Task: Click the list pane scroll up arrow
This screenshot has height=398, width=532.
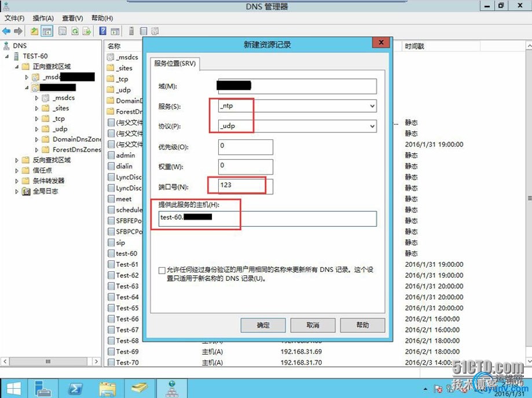Action: (x=529, y=46)
